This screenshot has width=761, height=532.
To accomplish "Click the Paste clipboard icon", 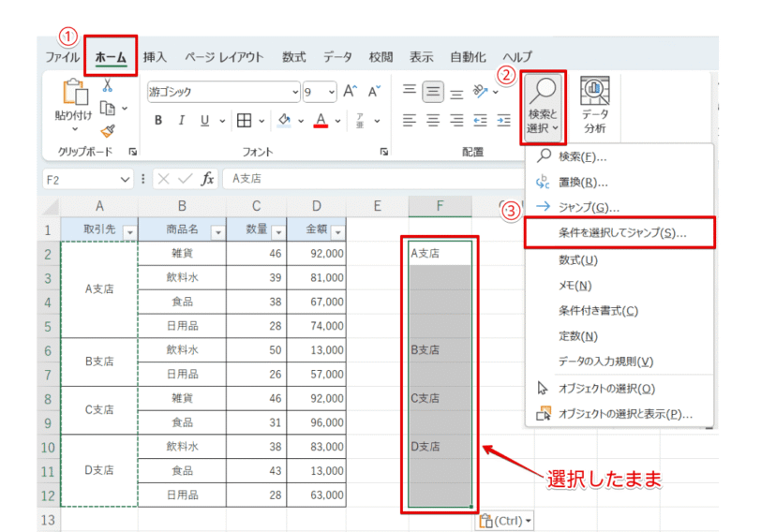I will click(x=75, y=92).
